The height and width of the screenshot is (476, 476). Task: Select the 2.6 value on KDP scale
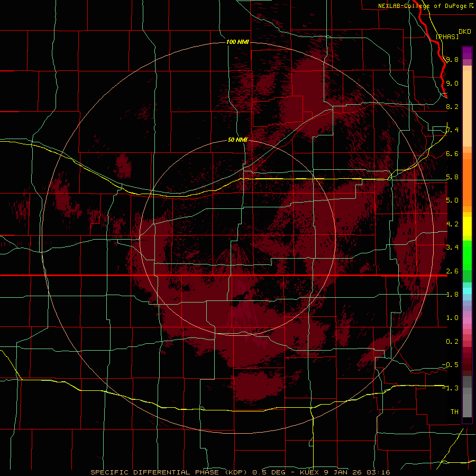point(452,271)
